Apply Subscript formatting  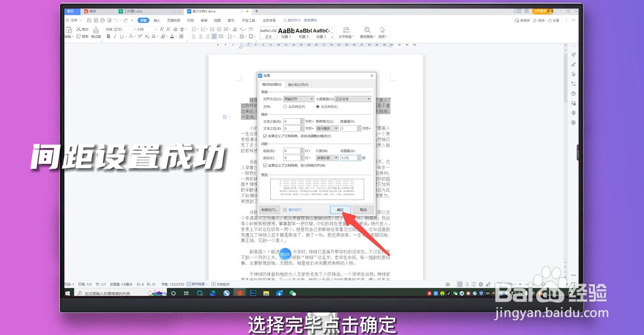pos(147,36)
